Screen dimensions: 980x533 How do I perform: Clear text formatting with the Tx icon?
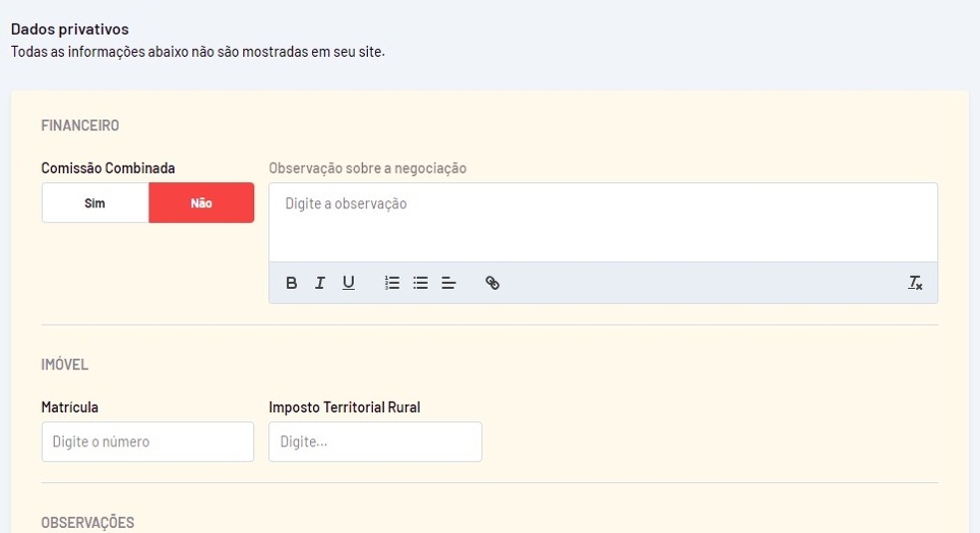(x=915, y=283)
